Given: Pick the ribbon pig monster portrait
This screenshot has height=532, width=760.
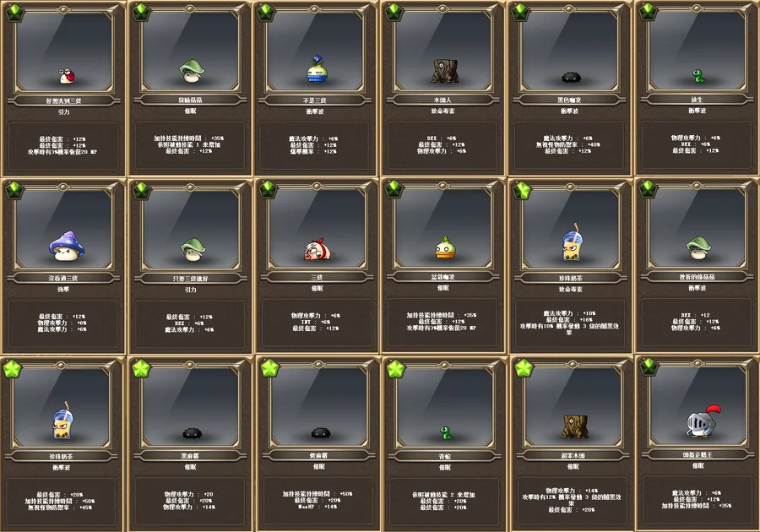Looking at the screenshot, I should click(x=318, y=228).
